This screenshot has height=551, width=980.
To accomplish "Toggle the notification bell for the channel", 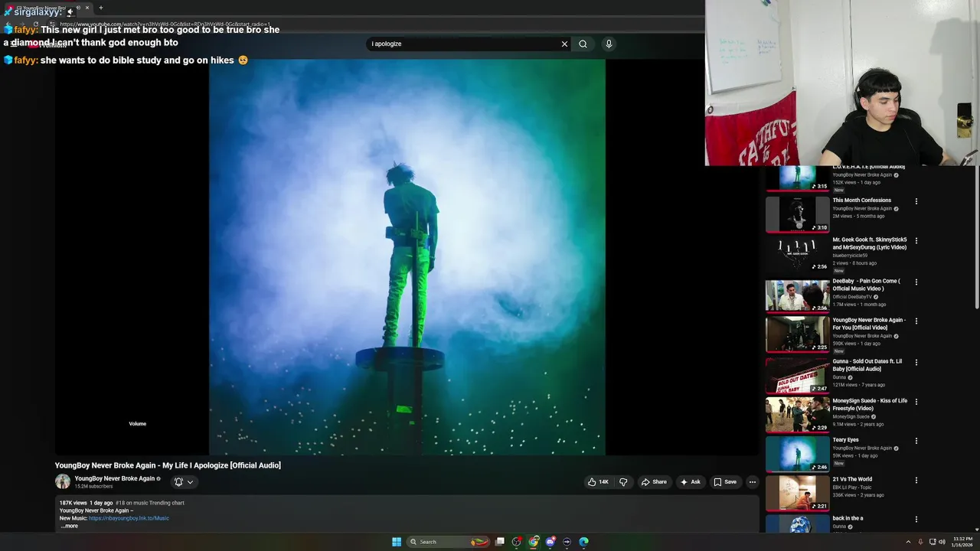I will [x=178, y=482].
